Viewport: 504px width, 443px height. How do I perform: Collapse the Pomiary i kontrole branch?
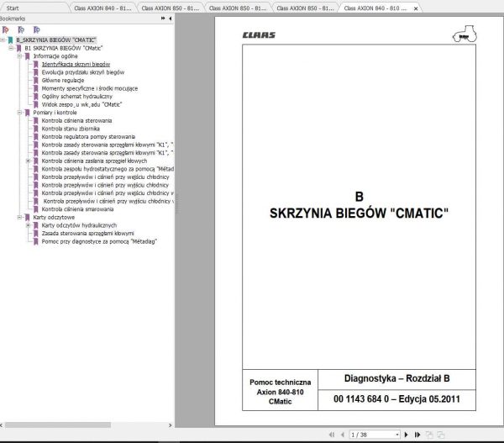pyautogui.click(x=19, y=113)
